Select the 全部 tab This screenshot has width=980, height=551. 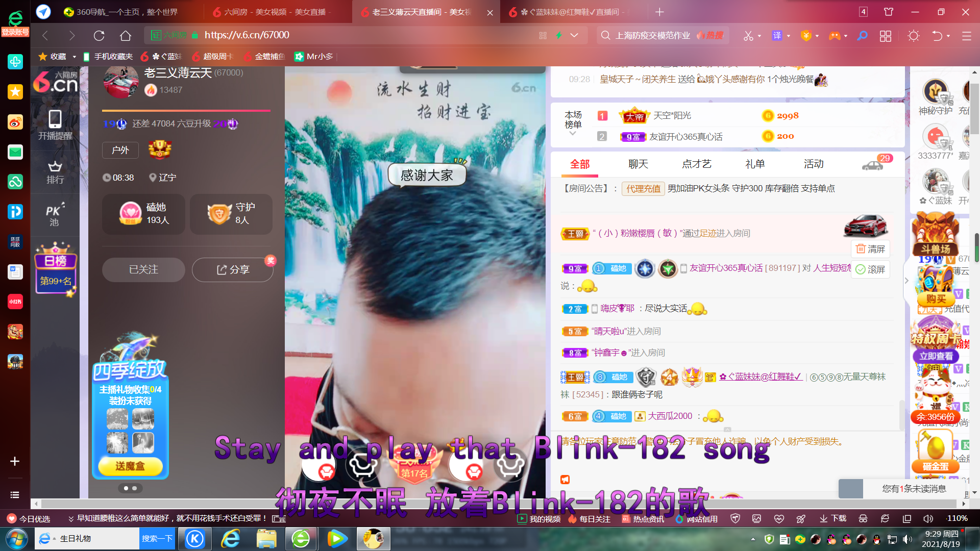click(580, 164)
